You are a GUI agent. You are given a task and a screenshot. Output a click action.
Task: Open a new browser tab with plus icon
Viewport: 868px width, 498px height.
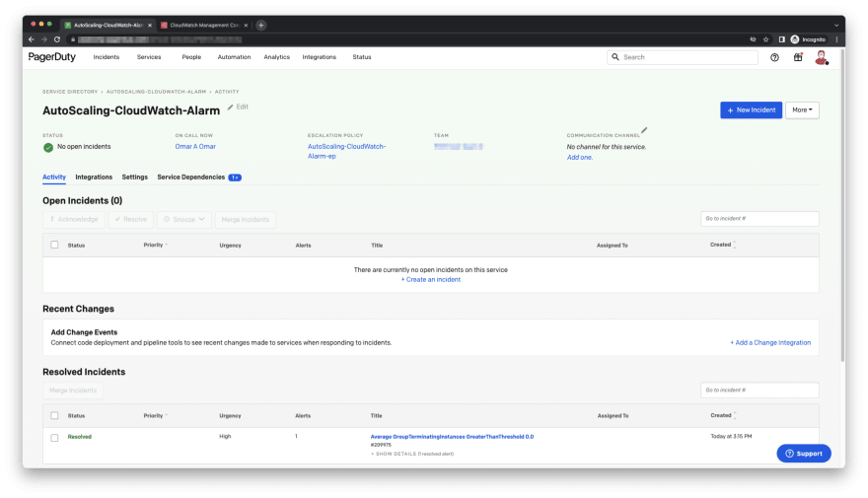(260, 25)
